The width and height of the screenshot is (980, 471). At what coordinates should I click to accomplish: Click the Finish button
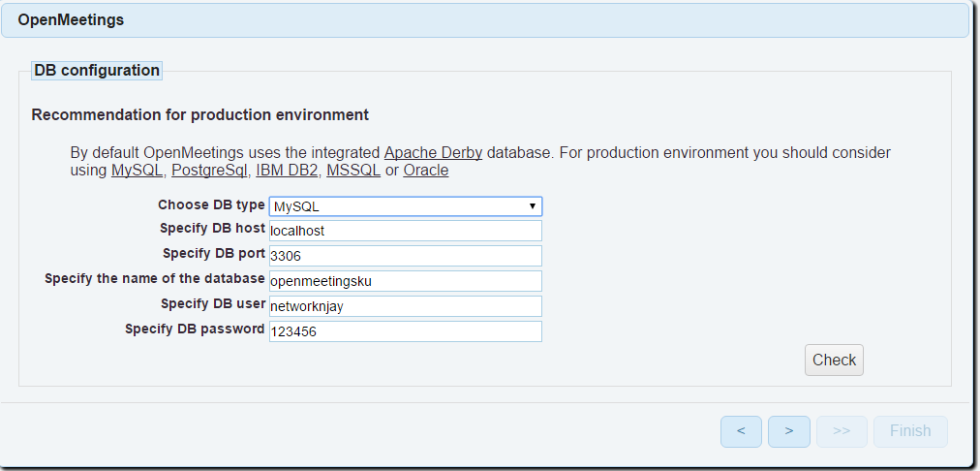(x=910, y=431)
